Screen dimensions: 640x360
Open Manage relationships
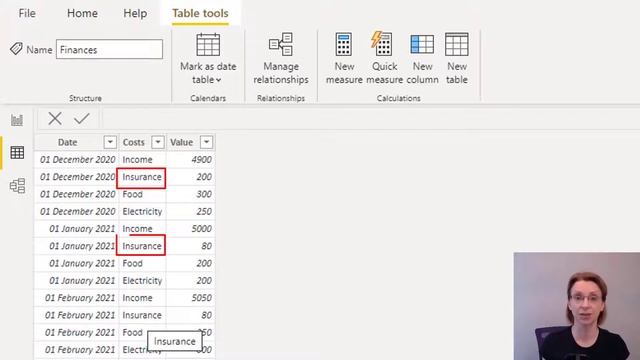pos(281,58)
